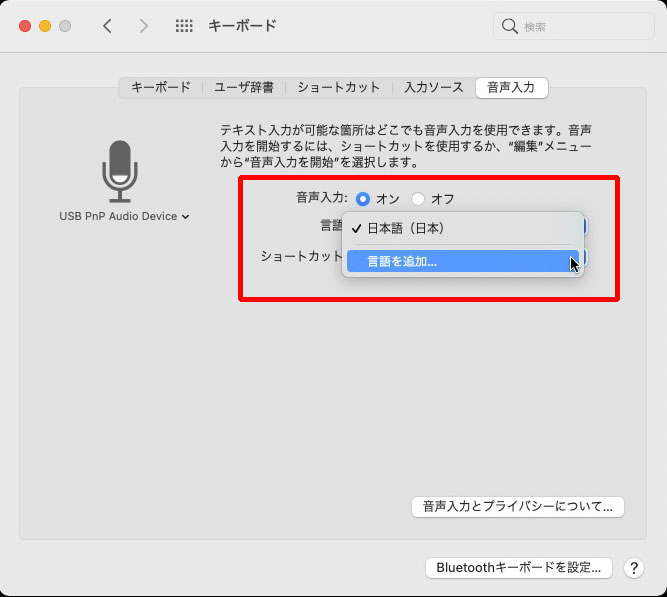Open the ショートカット tab
Screen dimensions: 667x597
pyautogui.click(x=339, y=87)
